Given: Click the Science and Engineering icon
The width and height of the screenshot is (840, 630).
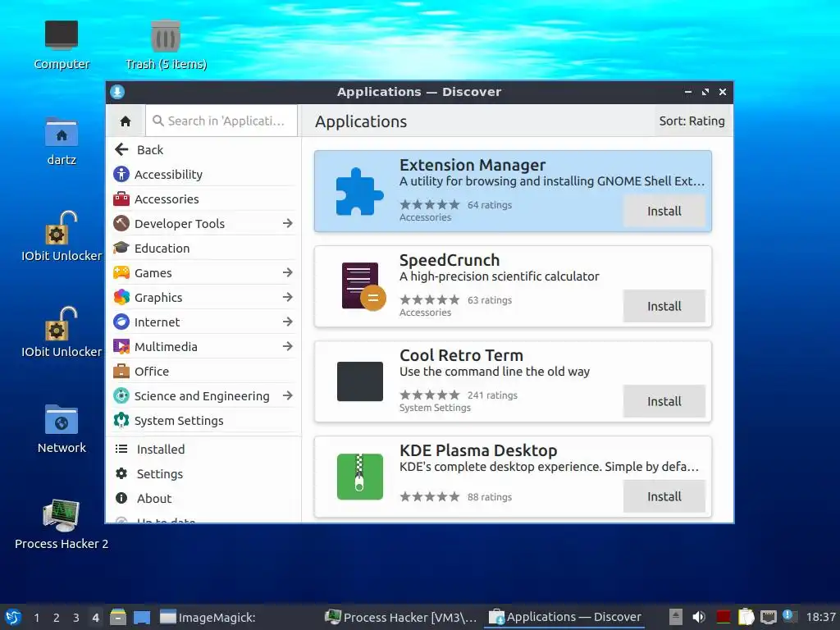Looking at the screenshot, I should [x=121, y=396].
